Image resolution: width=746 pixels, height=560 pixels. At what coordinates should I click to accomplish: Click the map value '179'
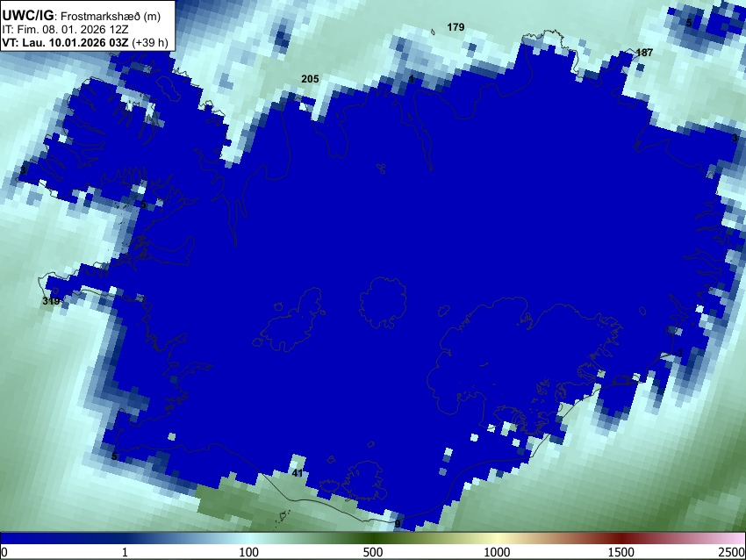(455, 27)
